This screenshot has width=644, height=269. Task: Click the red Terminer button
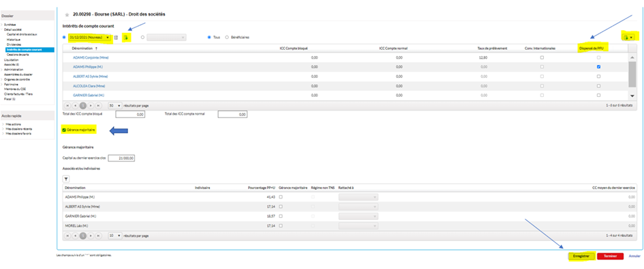point(611,256)
